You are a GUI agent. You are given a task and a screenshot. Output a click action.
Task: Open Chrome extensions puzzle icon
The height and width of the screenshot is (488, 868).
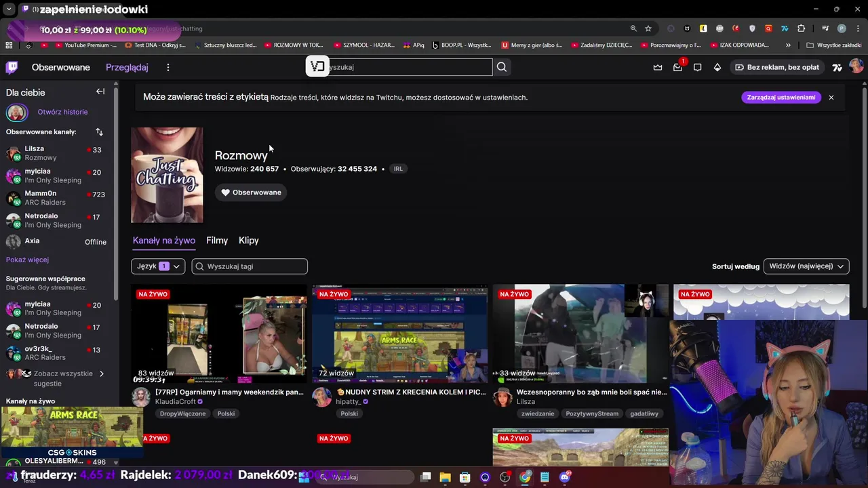(801, 28)
